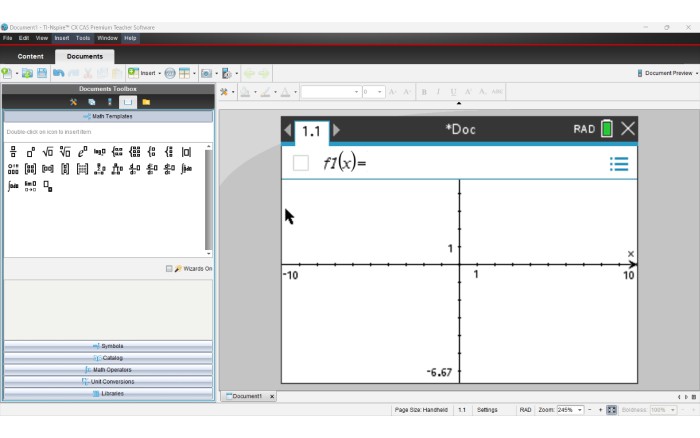Open the Tools menu

point(83,38)
